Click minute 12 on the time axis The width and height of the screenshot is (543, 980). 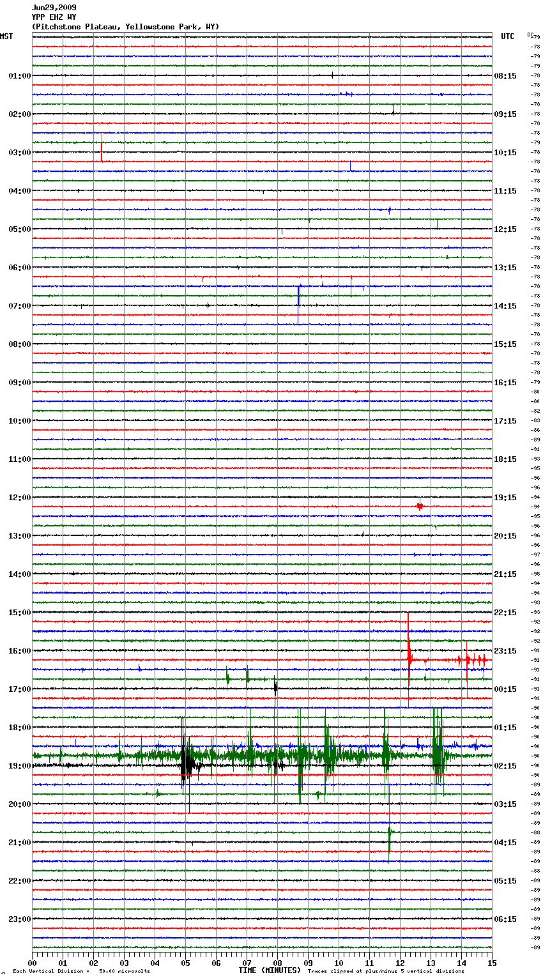(x=401, y=963)
